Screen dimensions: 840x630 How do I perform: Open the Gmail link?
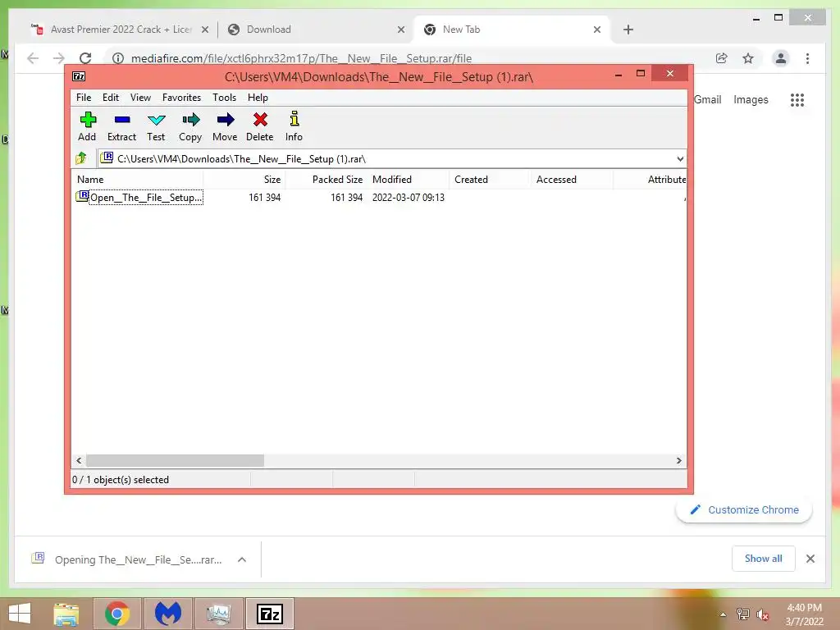[x=707, y=99]
